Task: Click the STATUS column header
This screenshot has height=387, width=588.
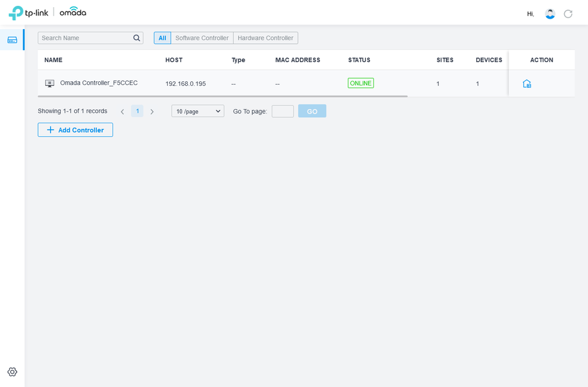Action: pos(360,60)
